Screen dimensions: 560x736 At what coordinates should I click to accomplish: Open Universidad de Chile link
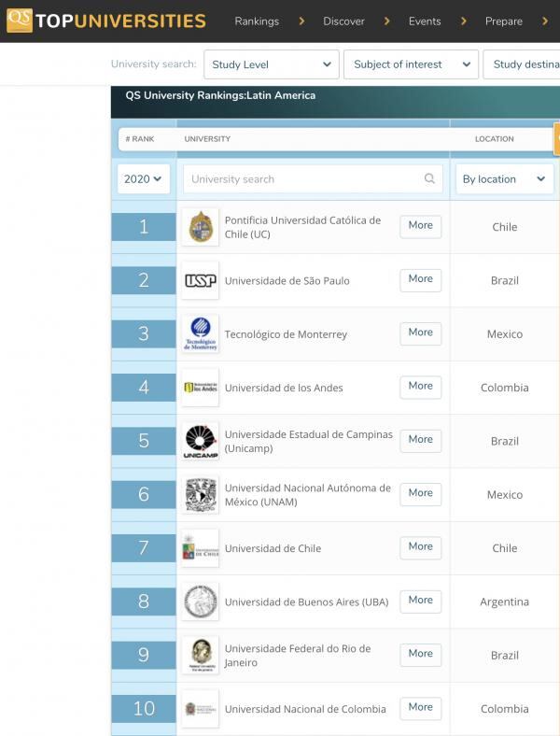[273, 548]
